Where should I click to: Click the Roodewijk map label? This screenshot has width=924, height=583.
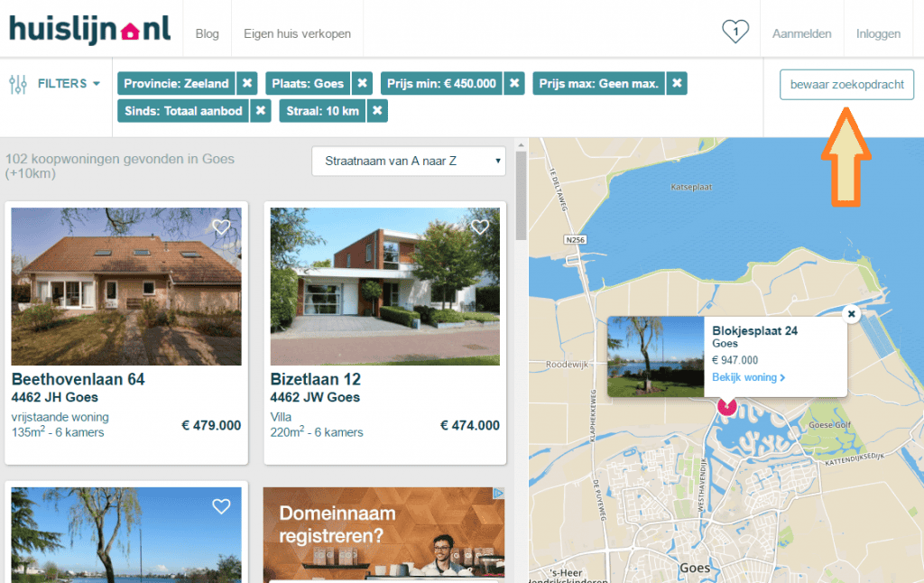tap(567, 365)
